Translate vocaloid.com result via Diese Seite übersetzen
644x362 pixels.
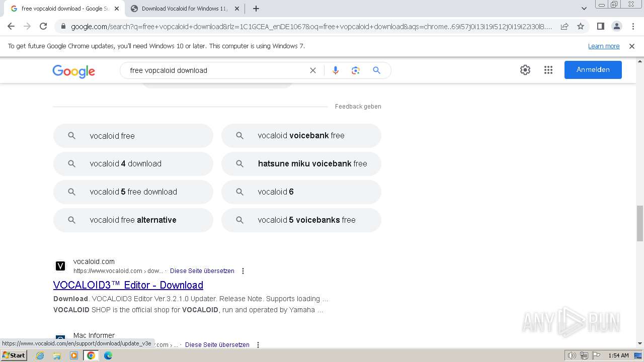[x=202, y=271]
